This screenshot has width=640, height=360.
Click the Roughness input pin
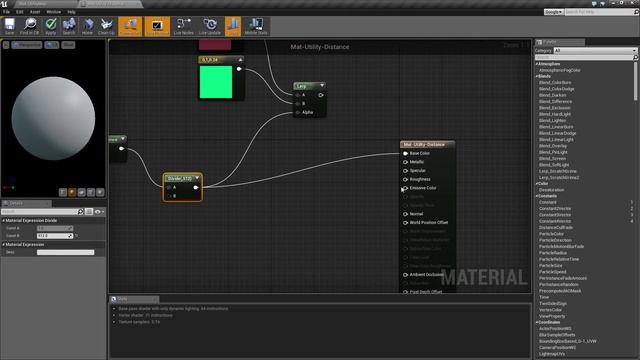(405, 180)
